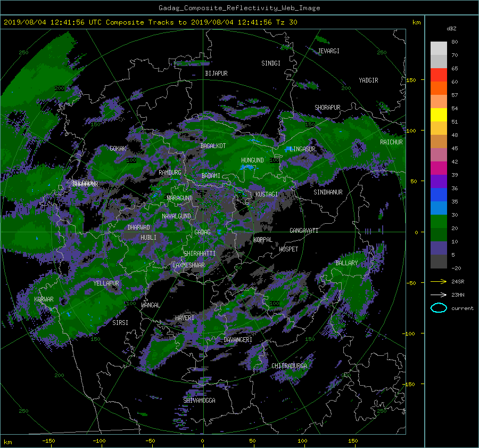Click the -150 bottom axis tick label
Viewport: 479px width, 448px height.
[48, 441]
